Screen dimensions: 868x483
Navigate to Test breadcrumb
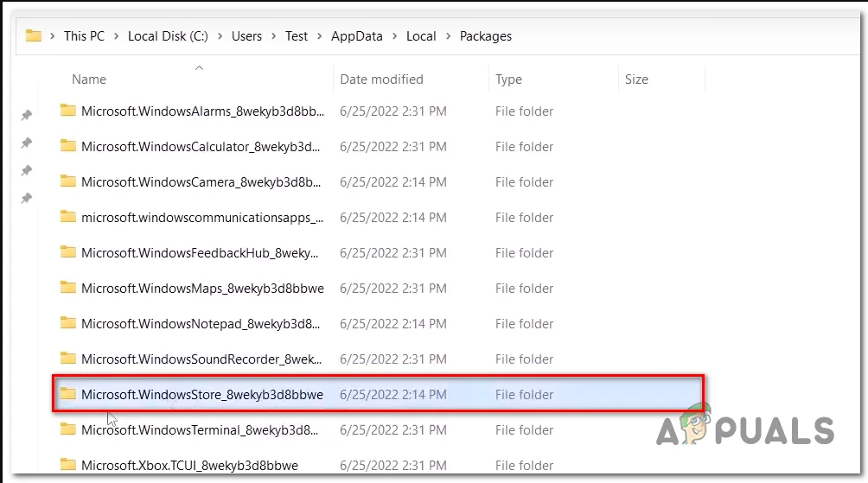[x=297, y=36]
